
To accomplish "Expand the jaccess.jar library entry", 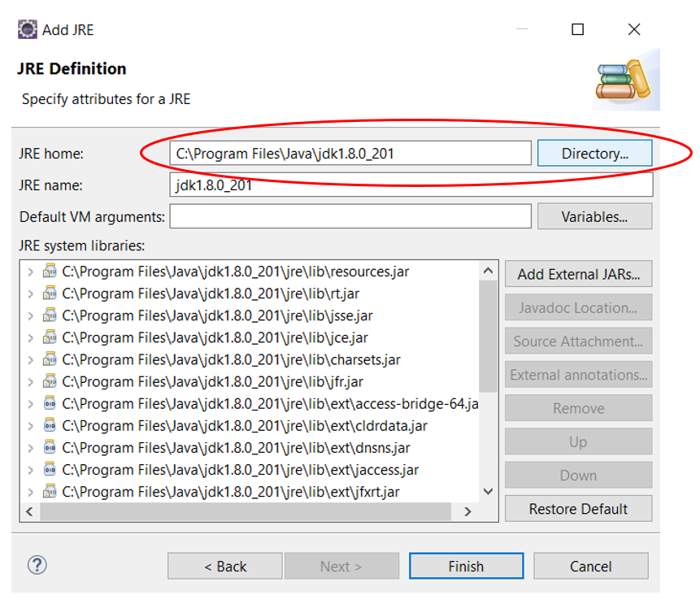I will pos(30,470).
